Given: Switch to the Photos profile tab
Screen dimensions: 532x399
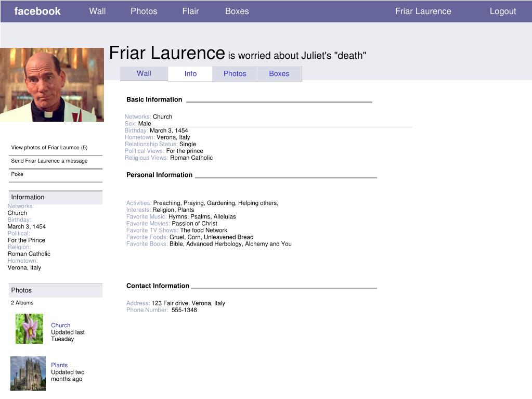Looking at the screenshot, I should (x=235, y=74).
